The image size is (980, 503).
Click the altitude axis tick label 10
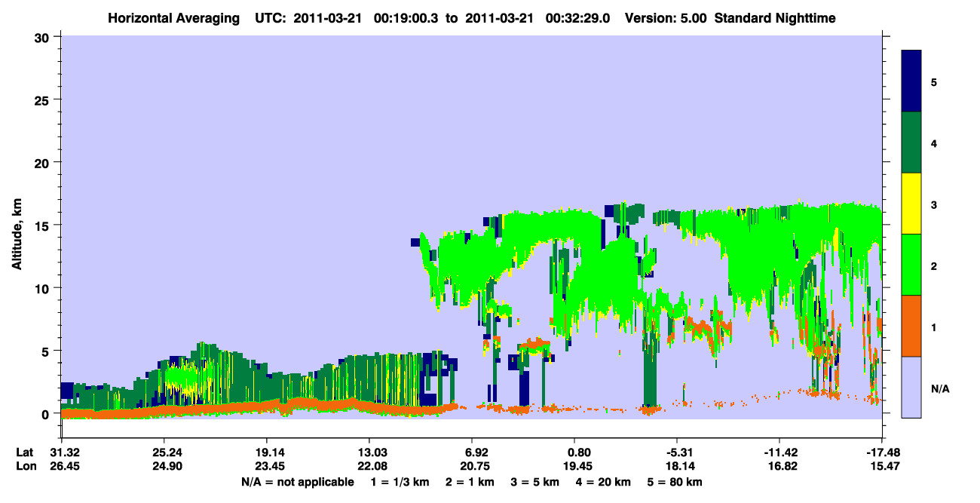click(x=42, y=288)
